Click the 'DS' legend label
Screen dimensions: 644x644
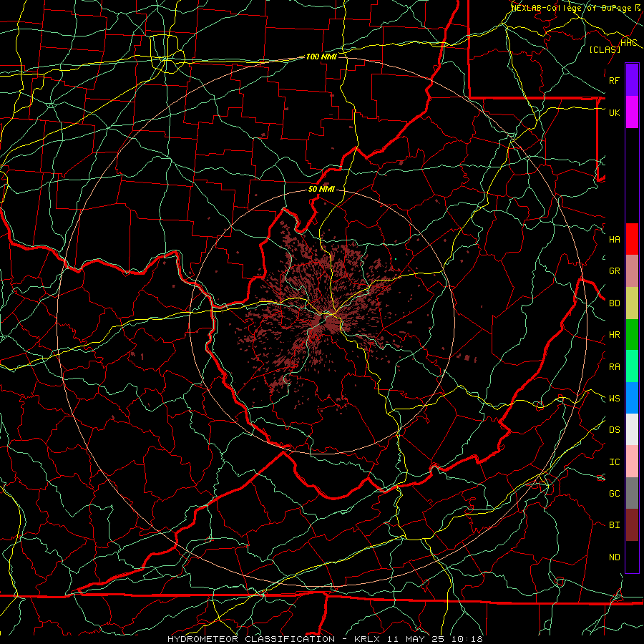[x=614, y=430]
